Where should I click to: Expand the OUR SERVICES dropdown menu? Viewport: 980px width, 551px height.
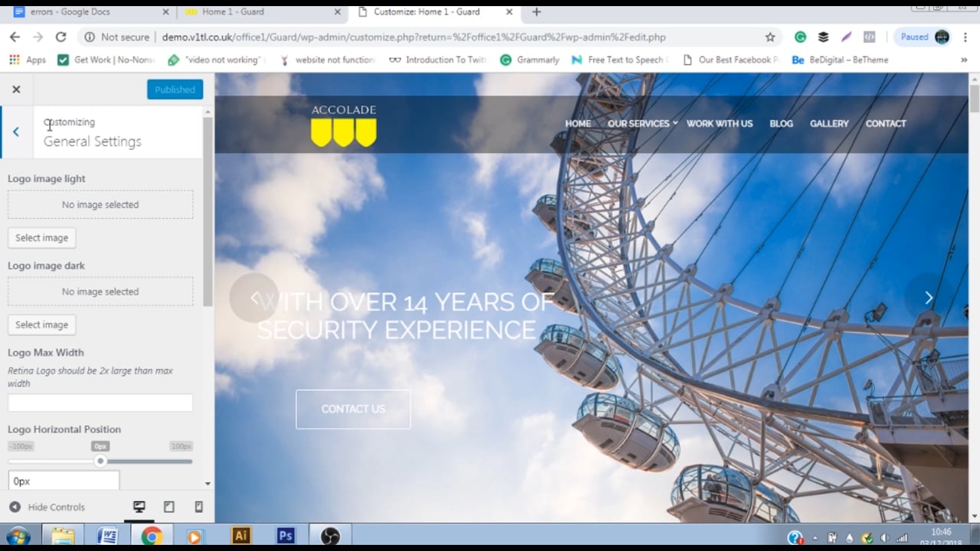(x=642, y=123)
